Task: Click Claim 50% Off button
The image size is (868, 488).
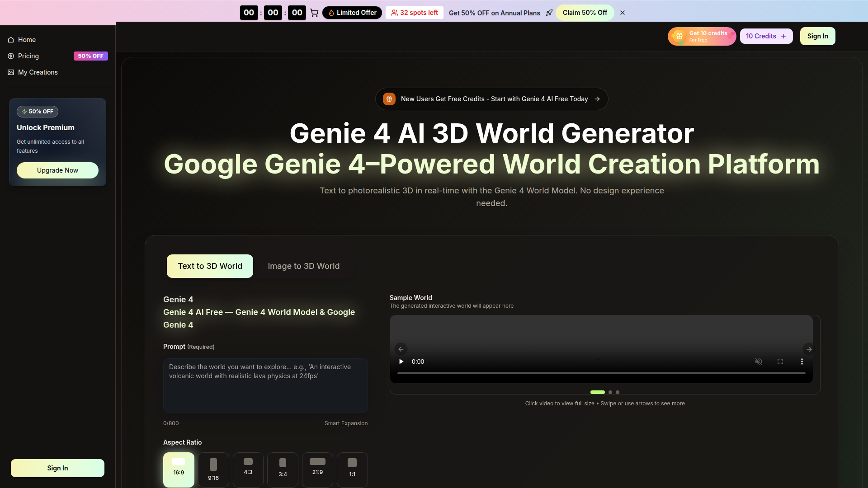Action: coord(585,13)
